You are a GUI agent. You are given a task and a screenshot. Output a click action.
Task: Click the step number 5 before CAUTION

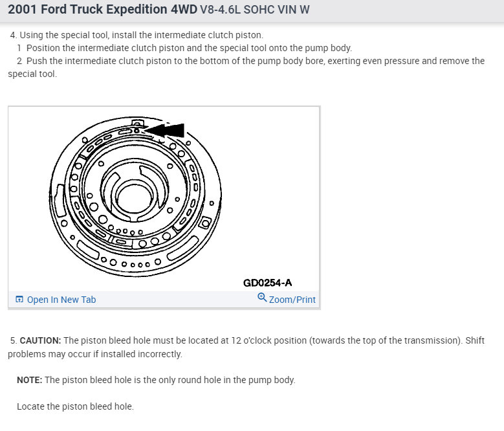pyautogui.click(x=13, y=340)
